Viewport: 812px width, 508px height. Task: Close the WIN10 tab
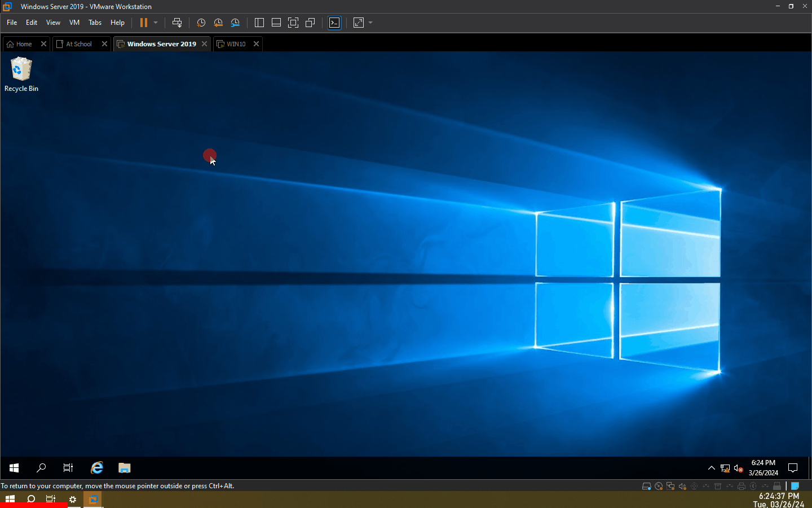256,44
